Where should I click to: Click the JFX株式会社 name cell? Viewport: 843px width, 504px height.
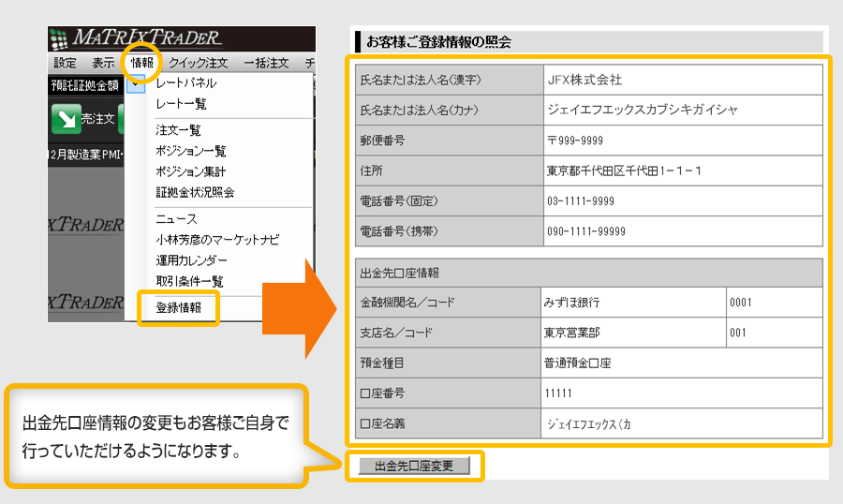coord(683,81)
